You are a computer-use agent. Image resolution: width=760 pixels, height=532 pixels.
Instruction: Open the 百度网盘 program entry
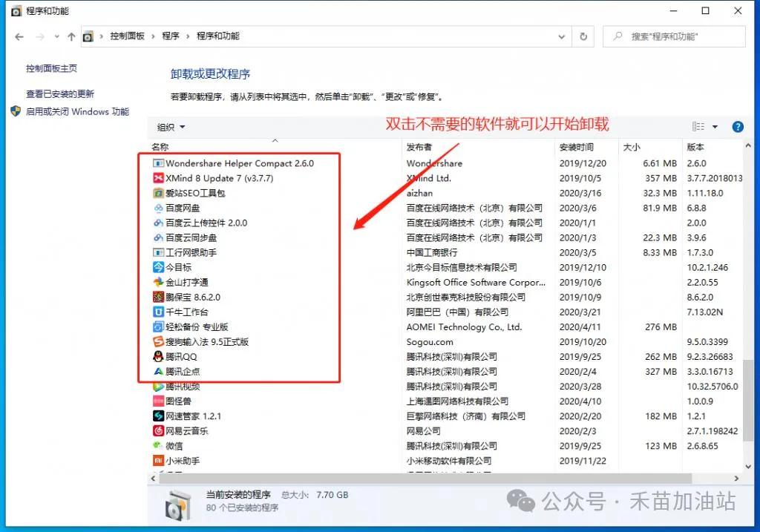182,208
